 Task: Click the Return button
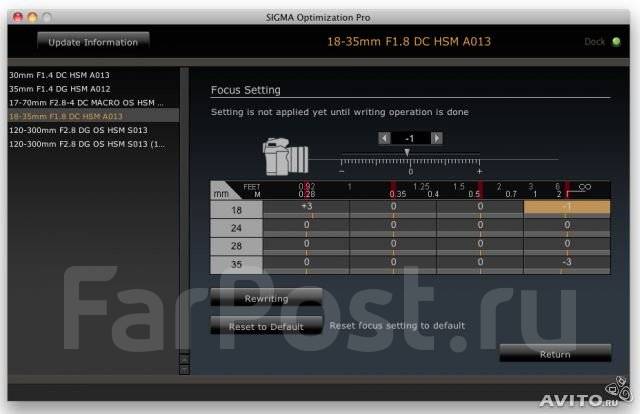point(555,354)
